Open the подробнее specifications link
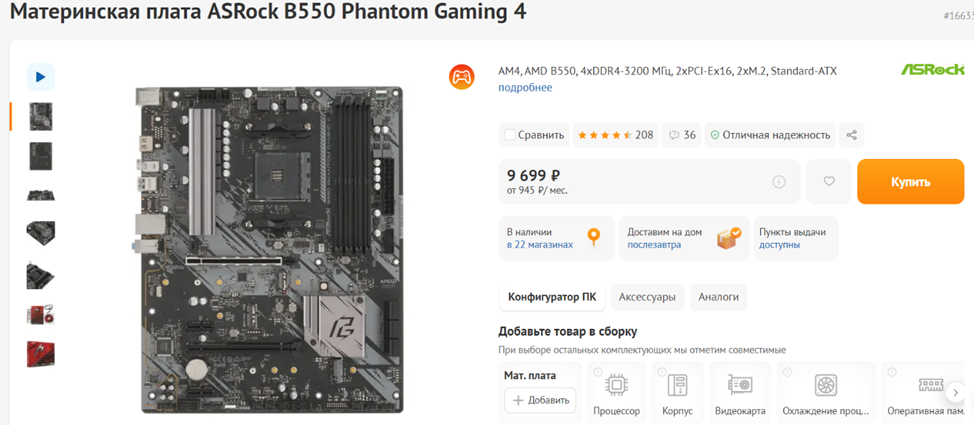974x425 pixels. pyautogui.click(x=525, y=88)
